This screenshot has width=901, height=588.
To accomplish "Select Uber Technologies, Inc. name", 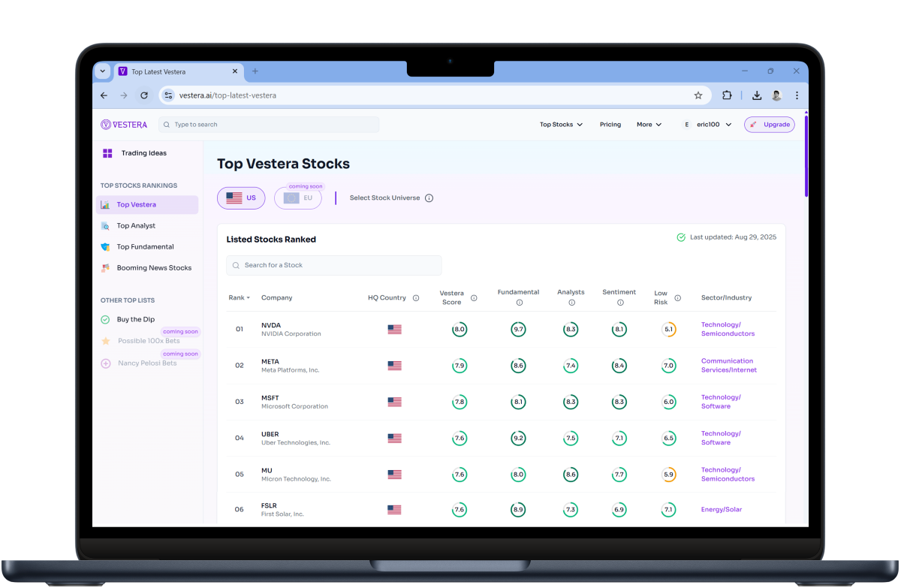I will point(296,442).
